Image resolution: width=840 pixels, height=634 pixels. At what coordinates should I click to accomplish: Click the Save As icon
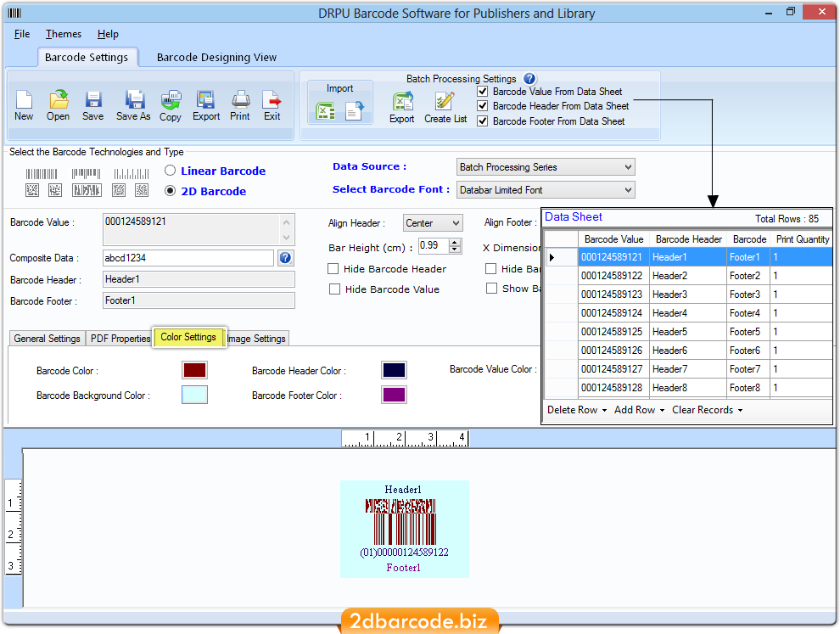click(x=134, y=99)
